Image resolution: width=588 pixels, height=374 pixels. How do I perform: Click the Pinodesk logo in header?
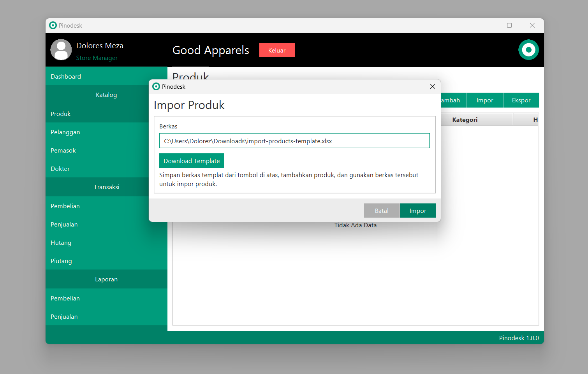pos(528,50)
